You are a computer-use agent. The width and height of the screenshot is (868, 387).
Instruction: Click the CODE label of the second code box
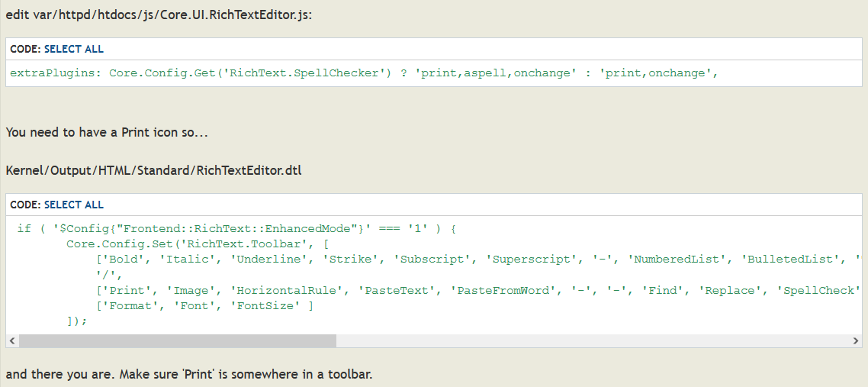pos(24,205)
